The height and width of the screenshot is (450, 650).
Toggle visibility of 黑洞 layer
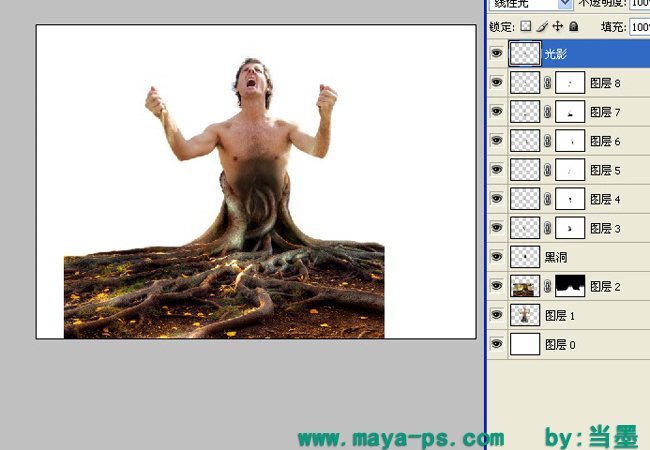click(x=497, y=257)
